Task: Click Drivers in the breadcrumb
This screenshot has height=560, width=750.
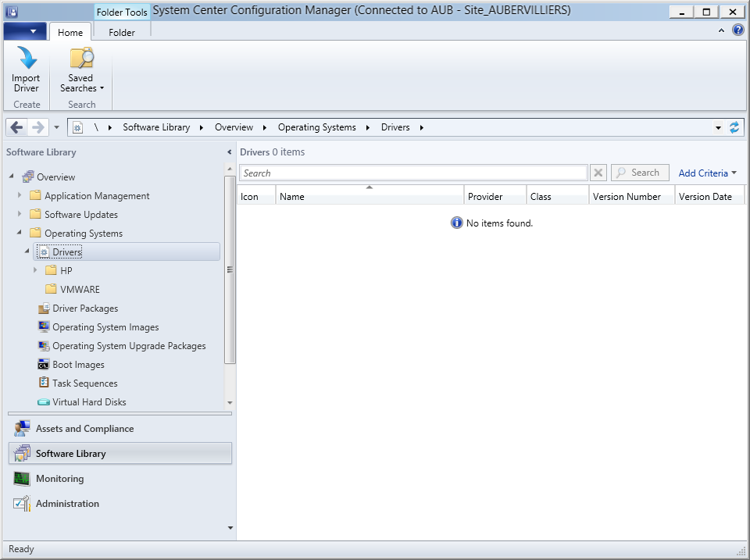Action: (395, 127)
